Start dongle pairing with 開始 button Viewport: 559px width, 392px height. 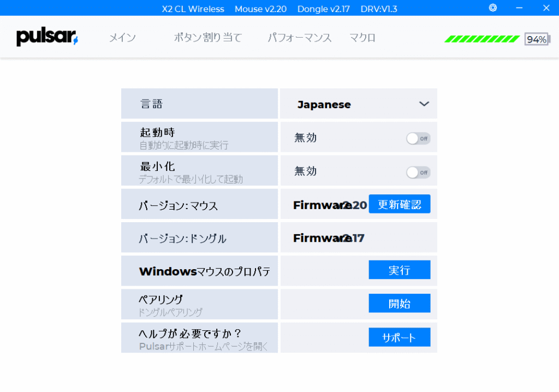tap(399, 303)
